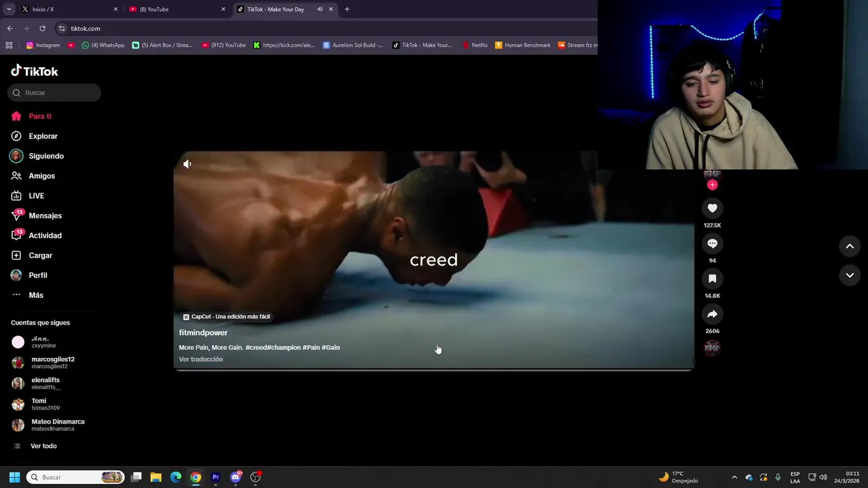Image resolution: width=868 pixels, height=488 pixels.
Task: Click the Windows Start button
Action: point(14,477)
